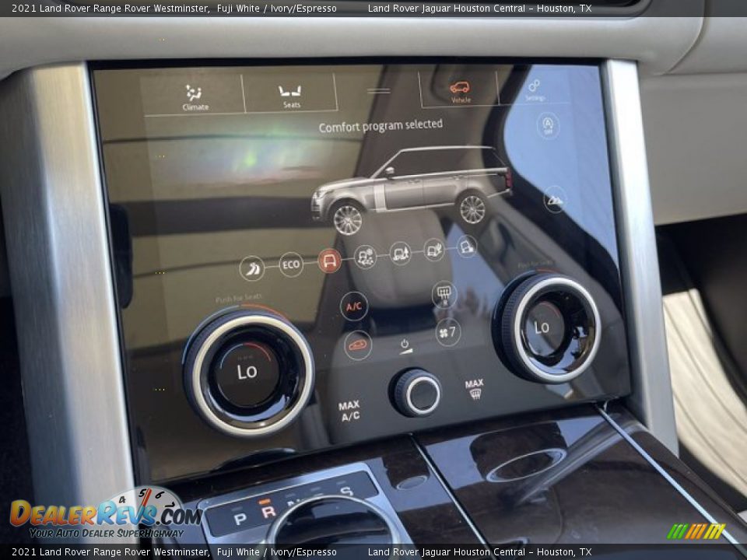Select the Vehicle tab

click(460, 92)
